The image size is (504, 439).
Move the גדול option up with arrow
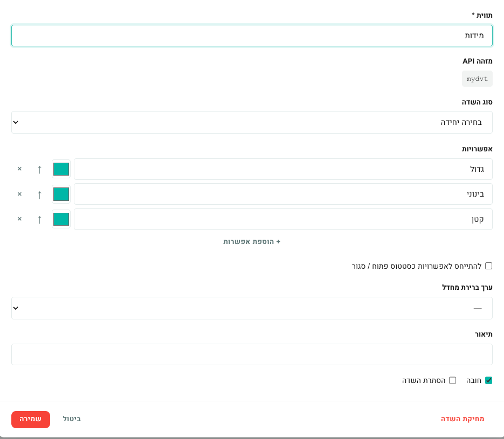click(39, 169)
